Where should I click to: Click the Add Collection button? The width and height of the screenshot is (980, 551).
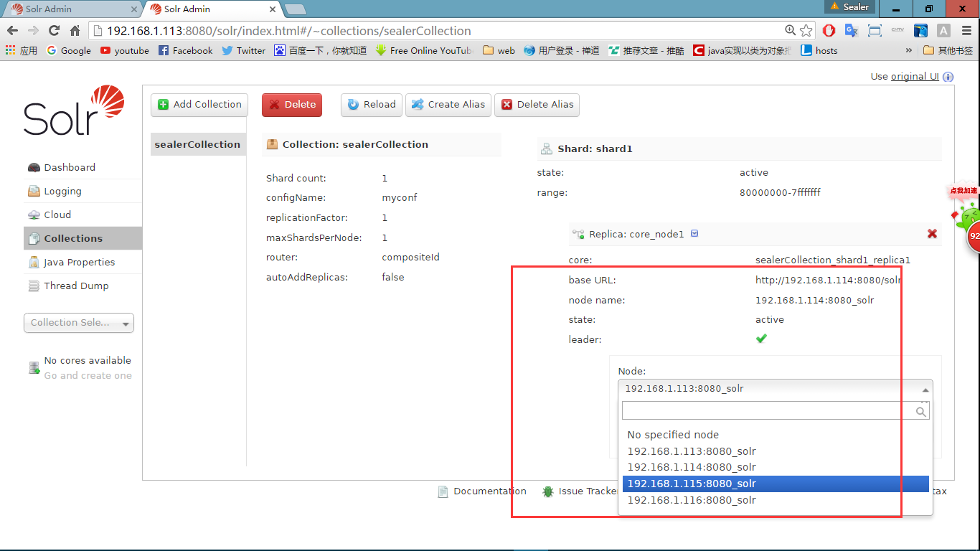(199, 105)
